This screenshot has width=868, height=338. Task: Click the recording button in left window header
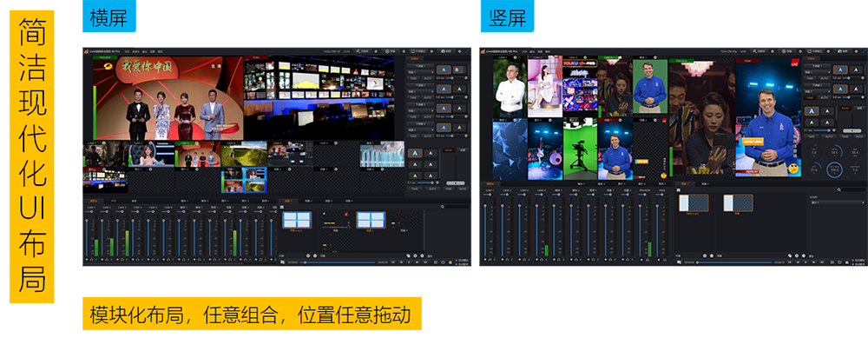coord(391,51)
